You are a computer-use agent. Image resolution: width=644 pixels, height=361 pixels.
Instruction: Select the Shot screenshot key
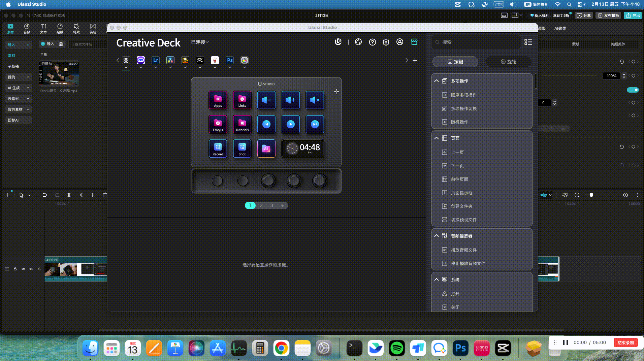(242, 149)
